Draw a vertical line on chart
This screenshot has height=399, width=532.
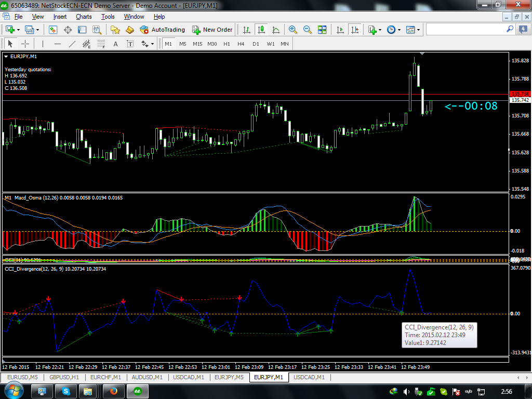(x=43, y=44)
